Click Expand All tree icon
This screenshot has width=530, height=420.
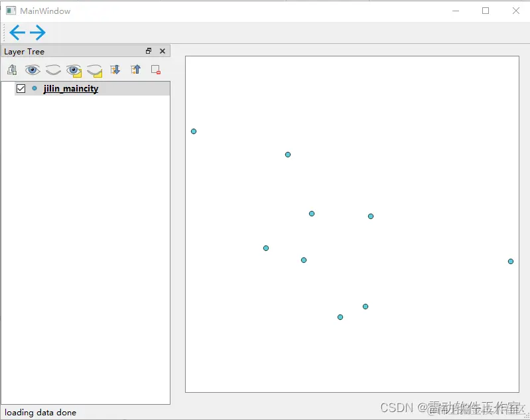pos(115,70)
